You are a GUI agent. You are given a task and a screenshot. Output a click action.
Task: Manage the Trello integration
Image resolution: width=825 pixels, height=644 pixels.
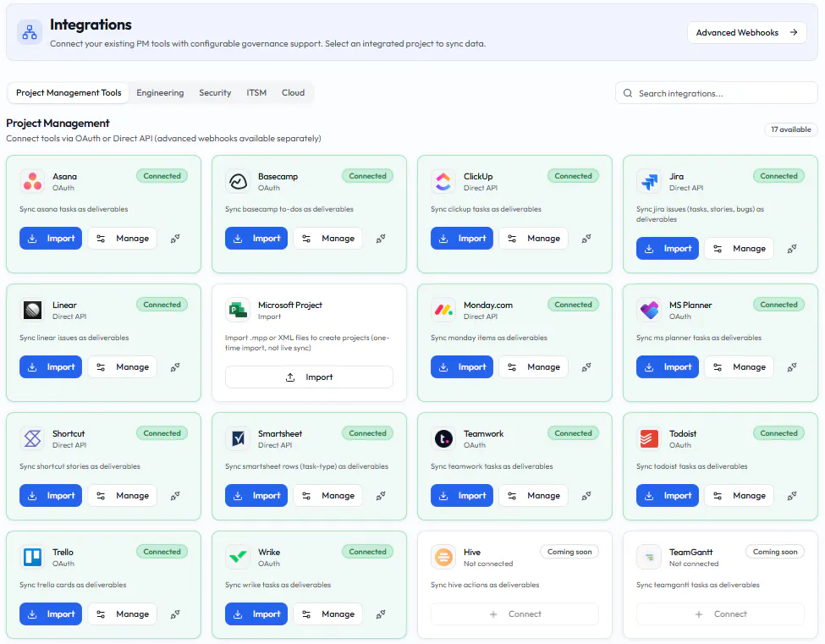(122, 614)
